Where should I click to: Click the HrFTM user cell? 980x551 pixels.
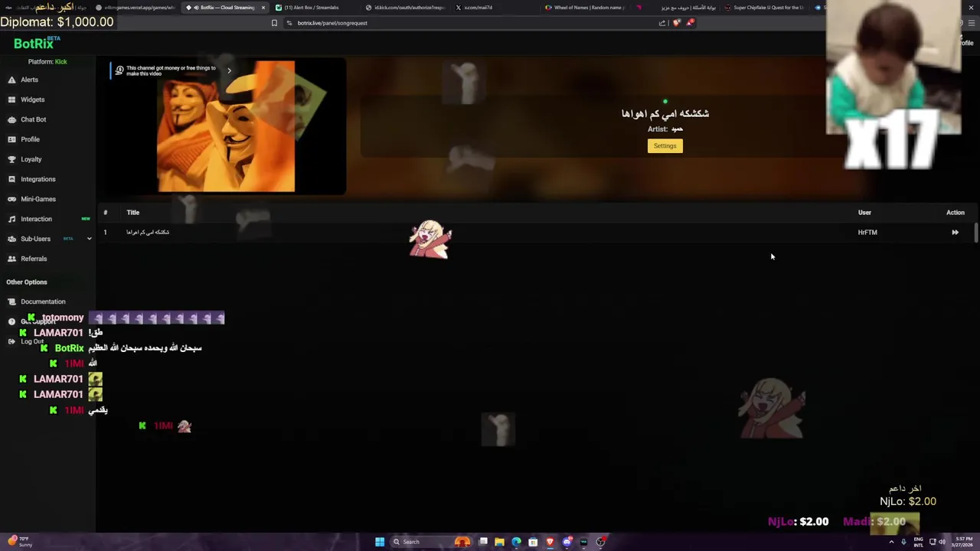click(867, 233)
